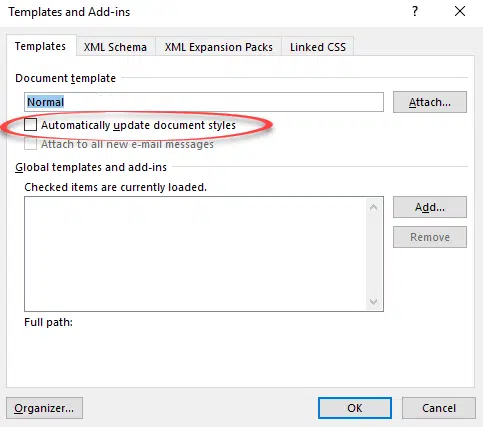483x427 pixels.
Task: Close the Templates and Add-ins dialog
Action: pos(460,12)
